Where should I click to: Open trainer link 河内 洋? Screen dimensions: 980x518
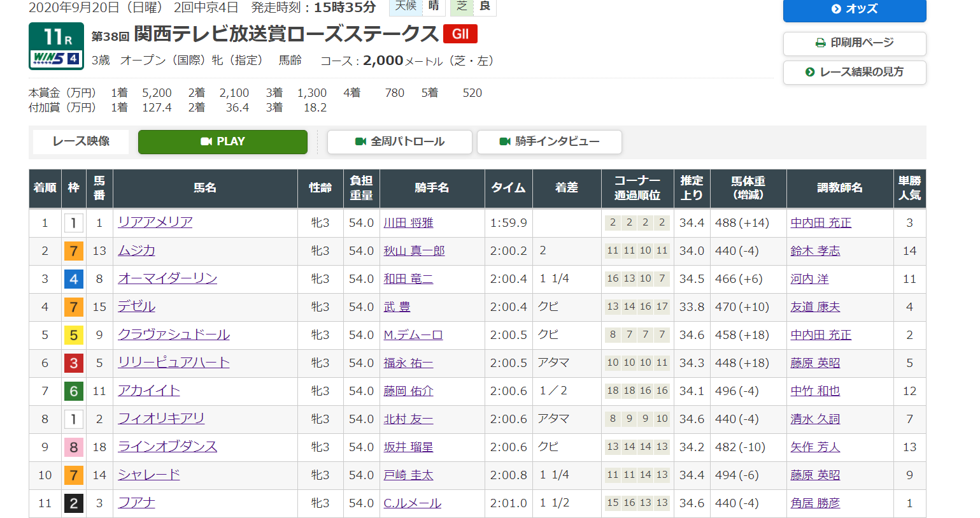(809, 279)
